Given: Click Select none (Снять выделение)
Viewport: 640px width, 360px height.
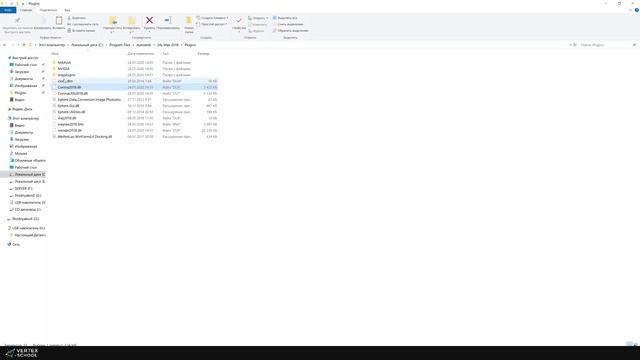Looking at the screenshot, I should (288, 24).
